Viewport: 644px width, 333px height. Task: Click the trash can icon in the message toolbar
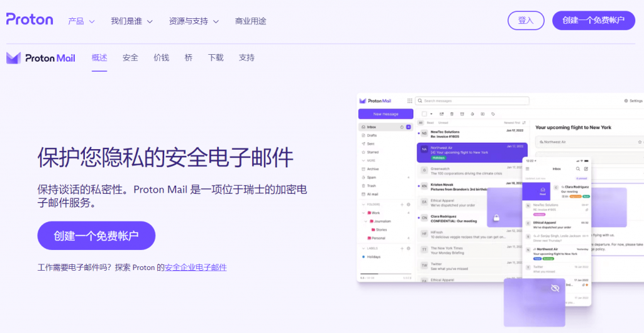452,114
